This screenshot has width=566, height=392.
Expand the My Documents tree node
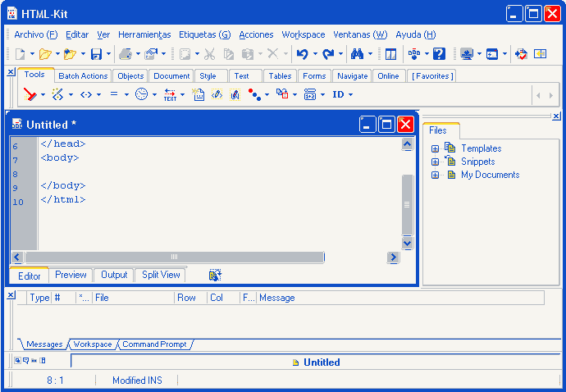tap(435, 175)
